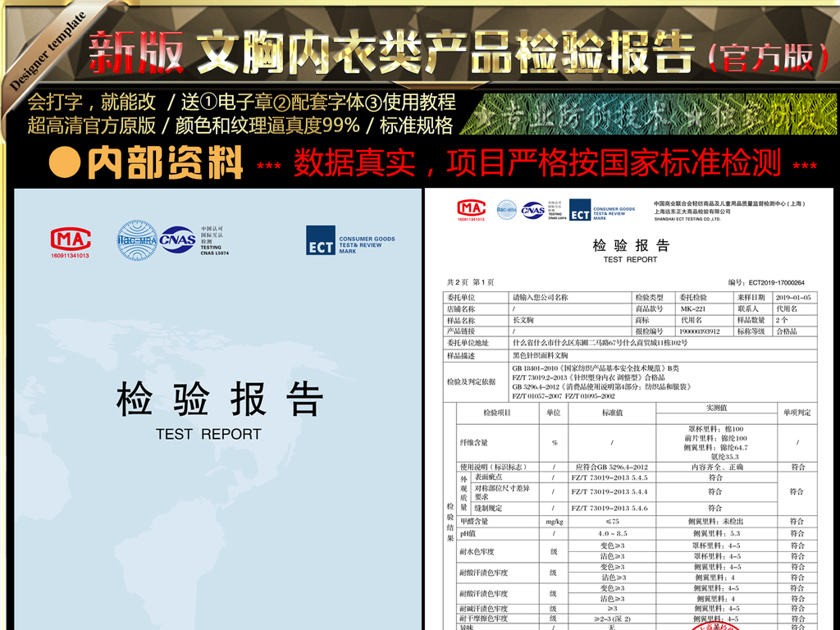Click the cell FZ/T 73019-2013 5.4.4
840x630 pixels.
pyautogui.click(x=609, y=492)
